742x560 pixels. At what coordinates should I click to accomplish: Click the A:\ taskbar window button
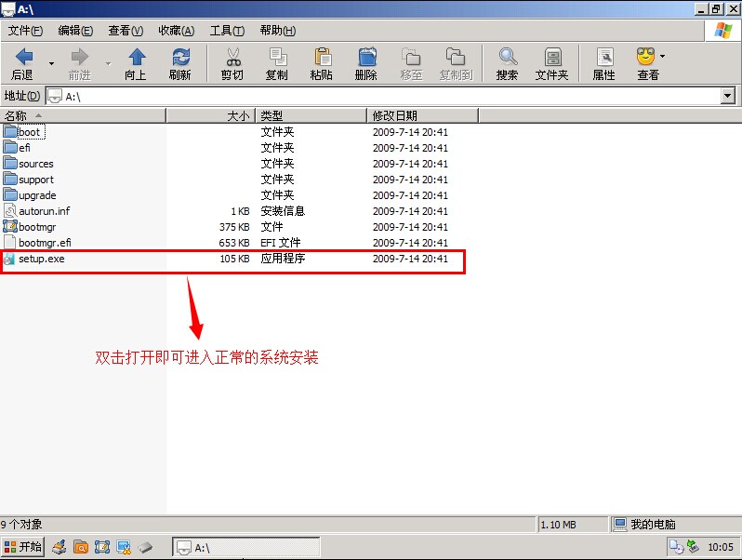[x=246, y=548]
